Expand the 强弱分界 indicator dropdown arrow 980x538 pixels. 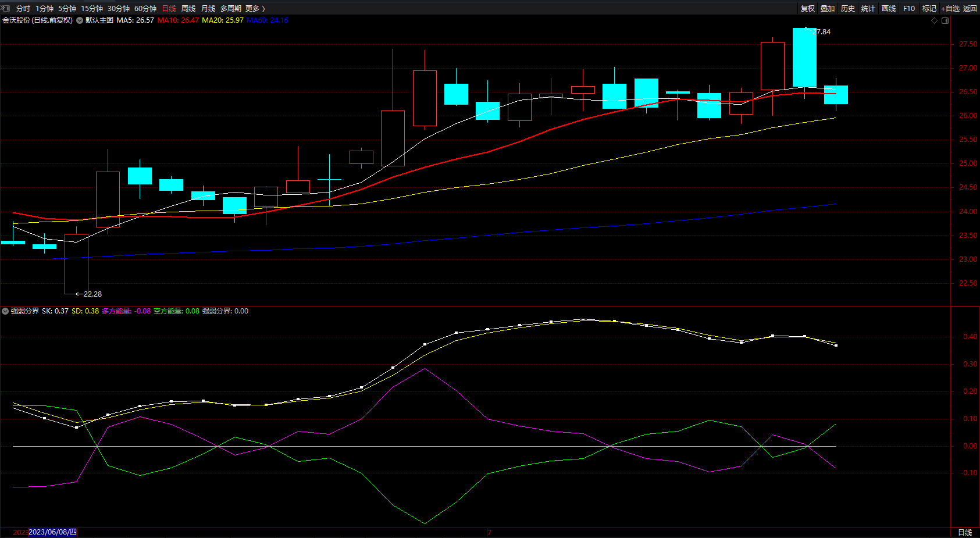tap(5, 311)
